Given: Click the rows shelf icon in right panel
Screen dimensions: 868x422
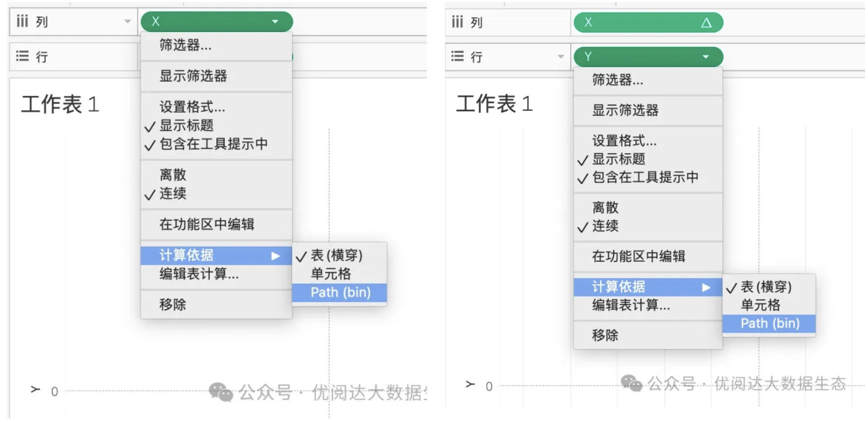Looking at the screenshot, I should (457, 56).
